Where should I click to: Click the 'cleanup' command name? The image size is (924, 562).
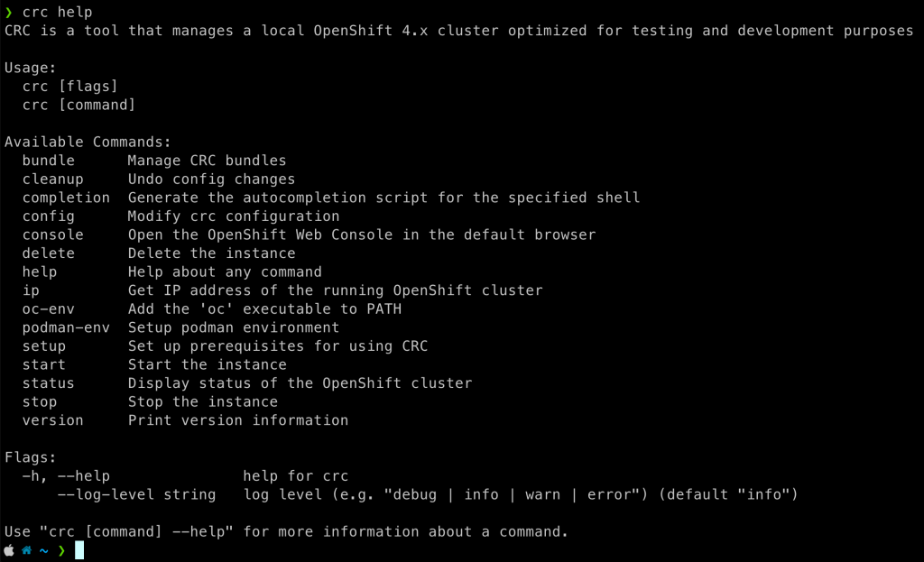(x=53, y=180)
